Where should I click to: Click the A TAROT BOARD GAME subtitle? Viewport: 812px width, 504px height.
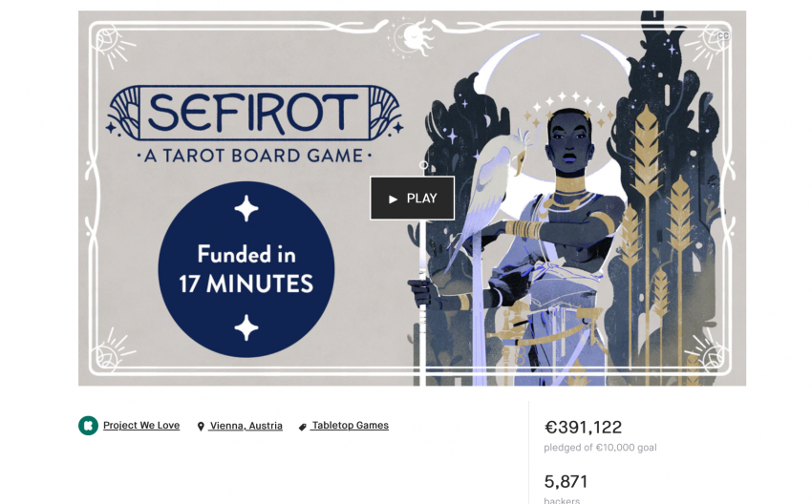coord(254,156)
